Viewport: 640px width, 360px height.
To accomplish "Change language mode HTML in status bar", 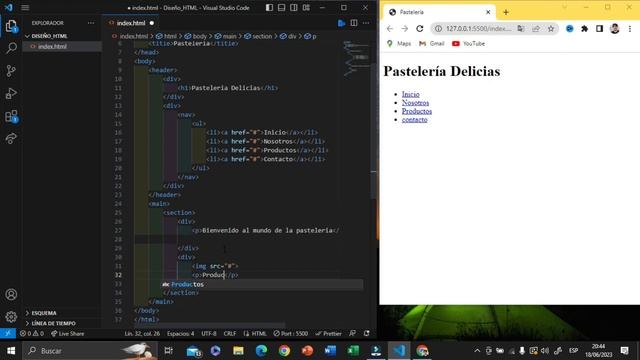I will (x=255, y=333).
